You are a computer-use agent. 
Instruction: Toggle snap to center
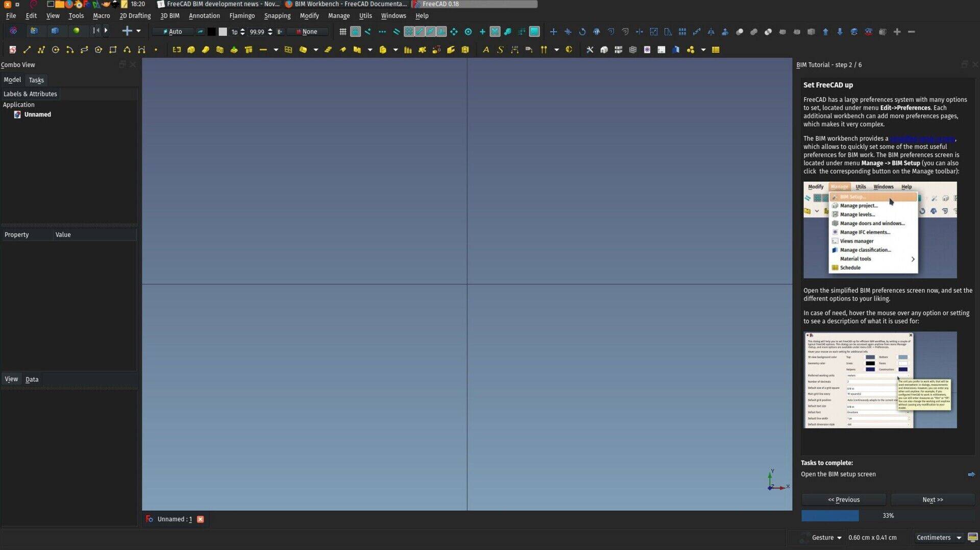click(x=468, y=32)
